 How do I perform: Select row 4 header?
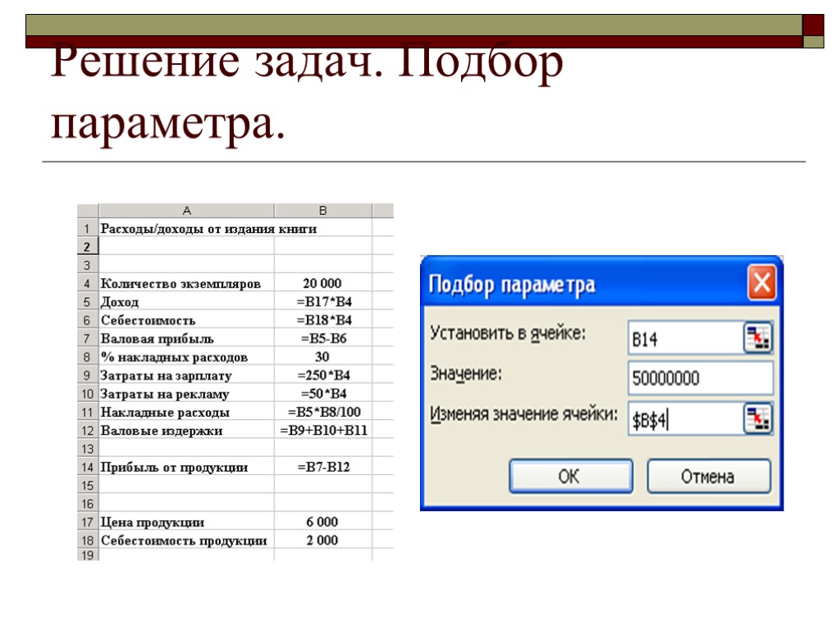[x=87, y=283]
